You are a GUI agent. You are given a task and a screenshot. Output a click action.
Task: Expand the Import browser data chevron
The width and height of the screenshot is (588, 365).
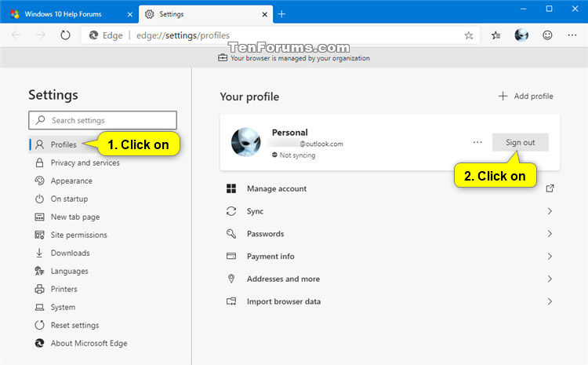[550, 301]
